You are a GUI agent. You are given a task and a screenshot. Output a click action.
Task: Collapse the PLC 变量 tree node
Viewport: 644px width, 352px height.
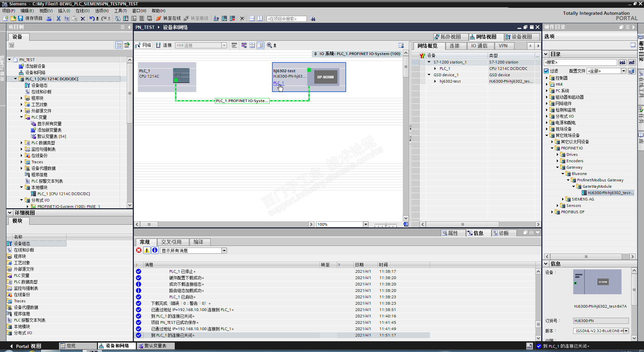pyautogui.click(x=21, y=117)
